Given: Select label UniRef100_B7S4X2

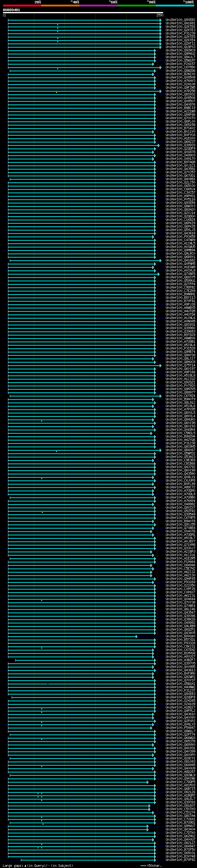Looking at the screenshot, I should [x=180, y=128].
